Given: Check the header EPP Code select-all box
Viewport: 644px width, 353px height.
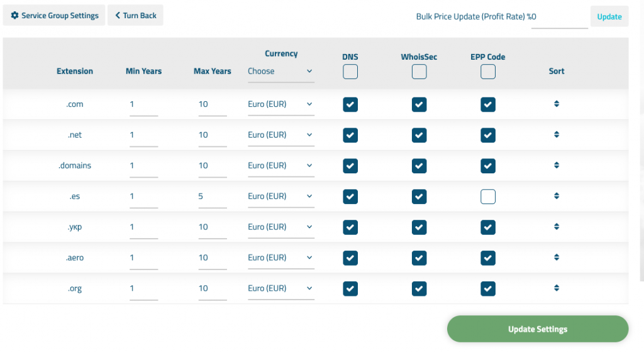Looking at the screenshot, I should tap(487, 72).
